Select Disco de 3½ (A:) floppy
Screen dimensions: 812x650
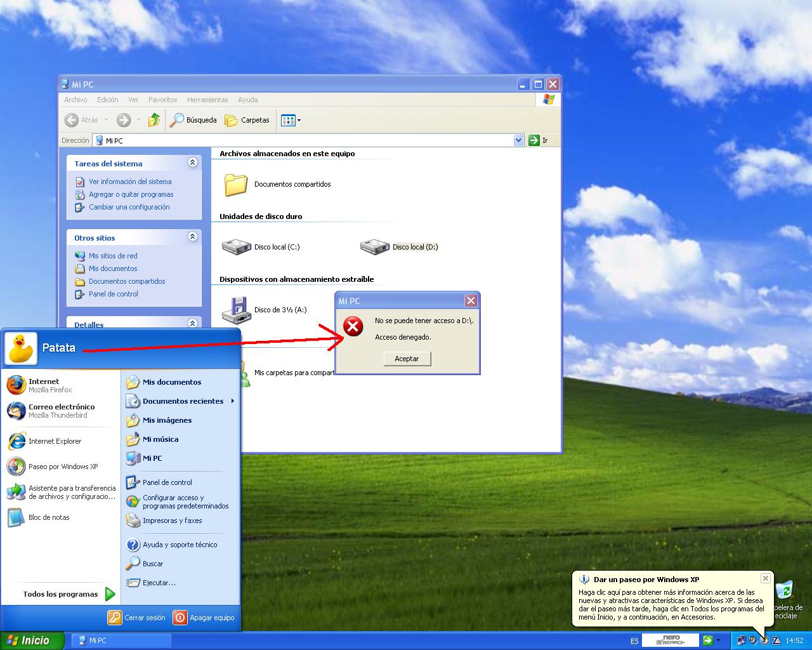[264, 310]
